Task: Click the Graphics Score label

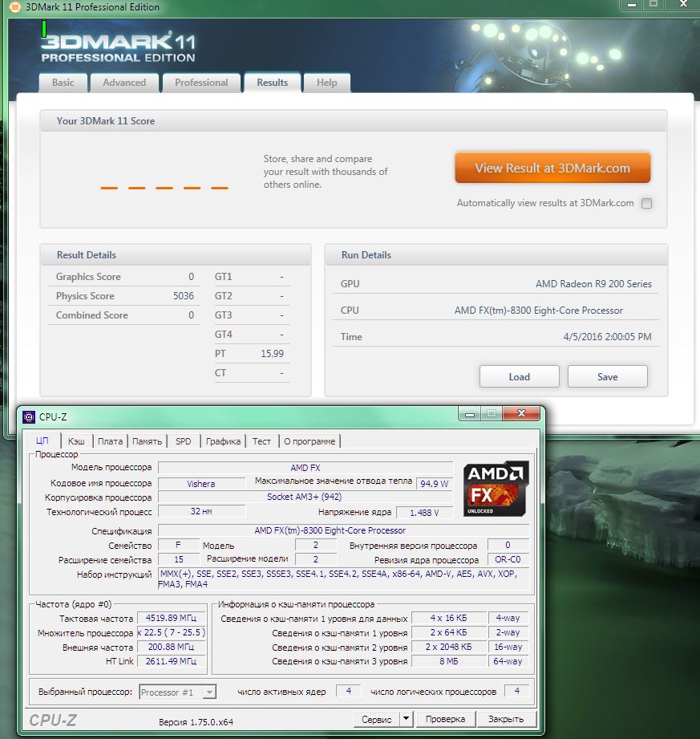Action: point(88,277)
